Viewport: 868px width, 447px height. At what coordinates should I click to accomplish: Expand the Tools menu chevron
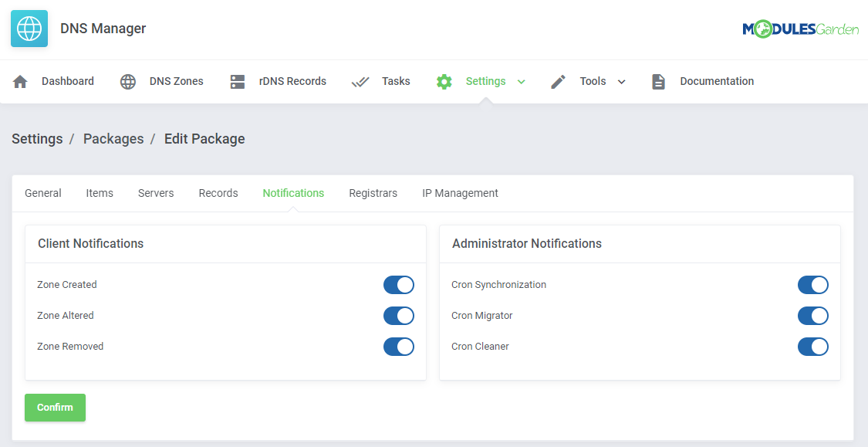coord(621,82)
